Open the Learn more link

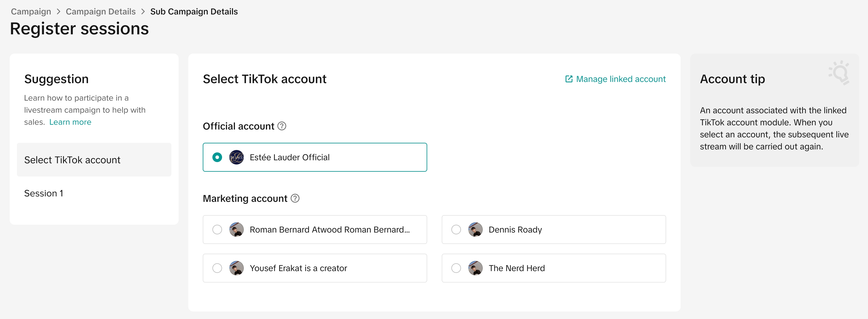[70, 122]
